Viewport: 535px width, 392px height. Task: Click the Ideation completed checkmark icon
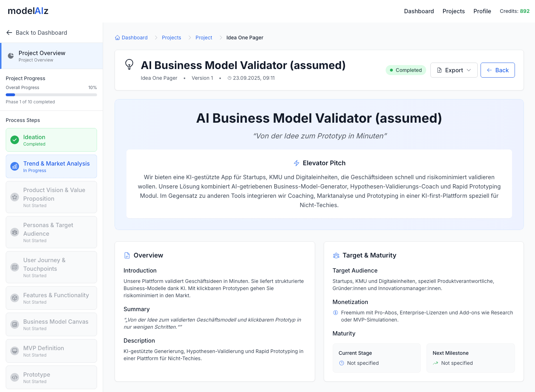pos(15,140)
